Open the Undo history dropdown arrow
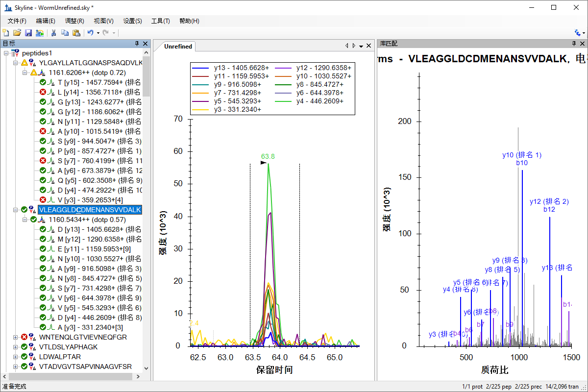Screen dimensions: 588x392 (98, 33)
